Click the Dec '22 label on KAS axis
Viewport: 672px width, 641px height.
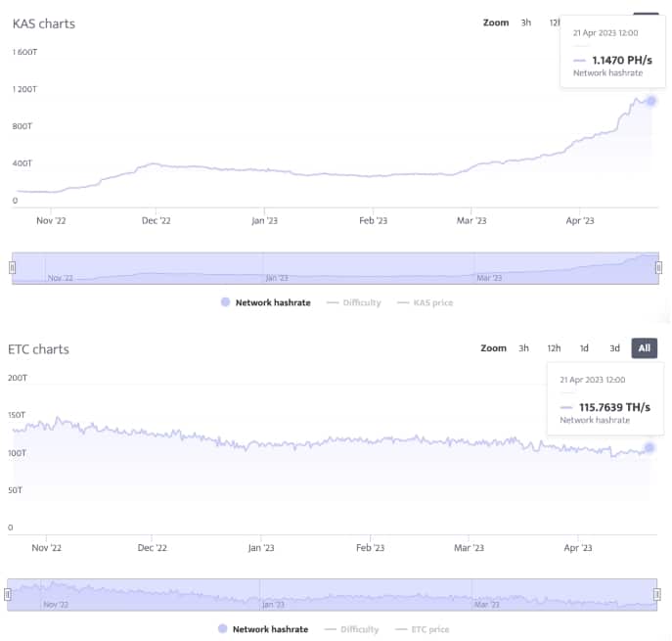point(156,220)
